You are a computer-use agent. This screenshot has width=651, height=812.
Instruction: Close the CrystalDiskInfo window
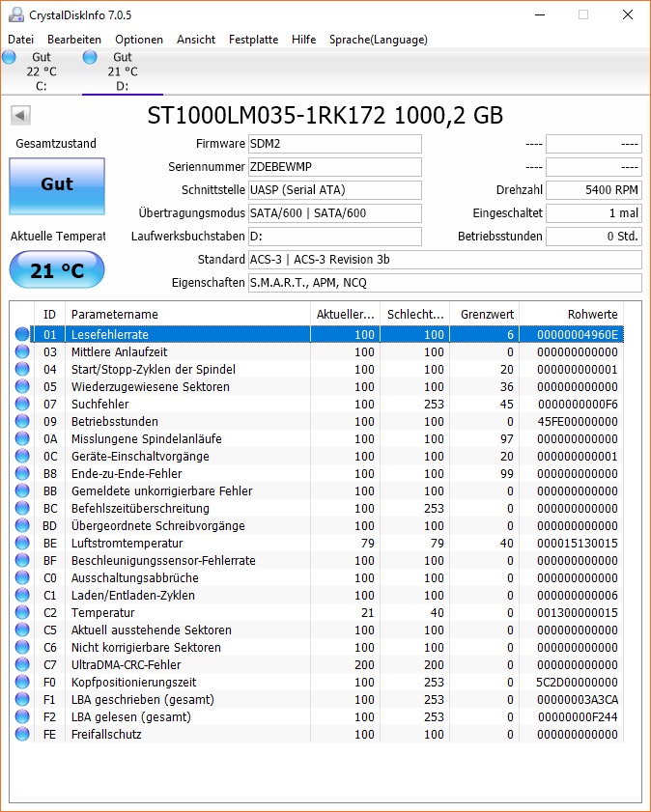pos(628,15)
